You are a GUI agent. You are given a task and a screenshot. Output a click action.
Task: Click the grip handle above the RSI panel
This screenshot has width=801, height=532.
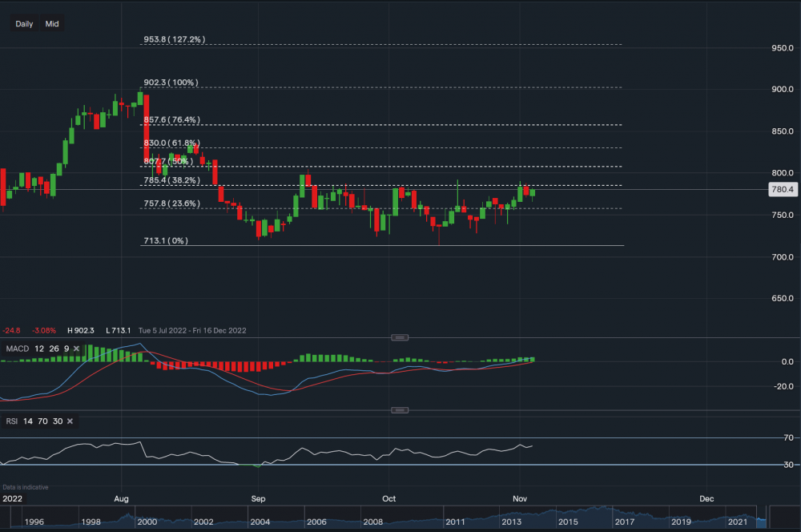[x=400, y=409]
